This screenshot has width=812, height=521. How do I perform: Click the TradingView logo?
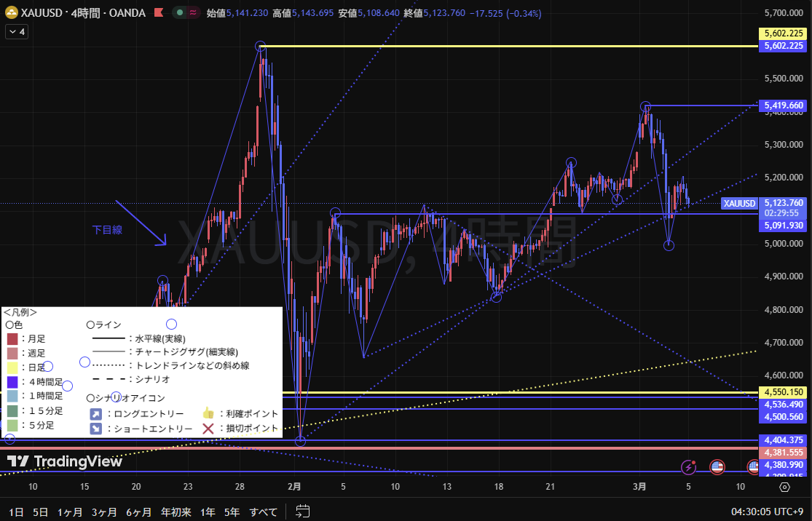coord(65,461)
